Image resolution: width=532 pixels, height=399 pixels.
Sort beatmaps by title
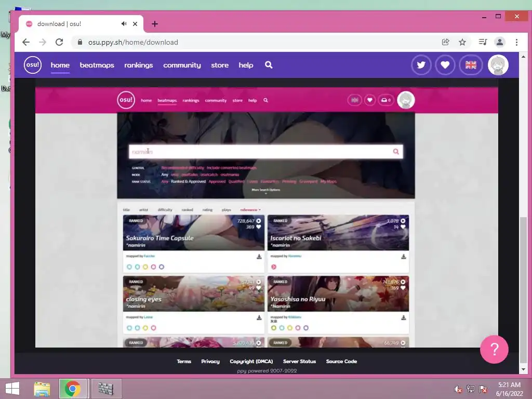point(126,210)
